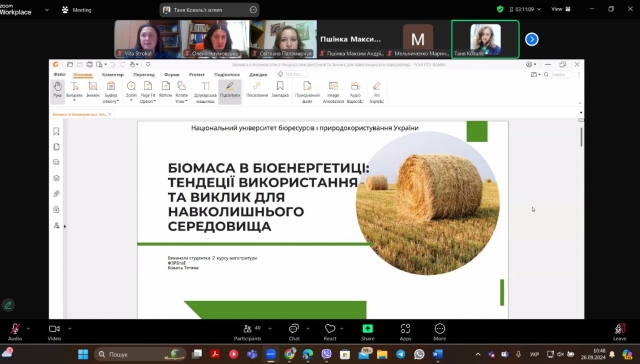Viewport: 640px width, 364px height.
Task: Click the green encryption shield icon
Action: pos(500,9)
